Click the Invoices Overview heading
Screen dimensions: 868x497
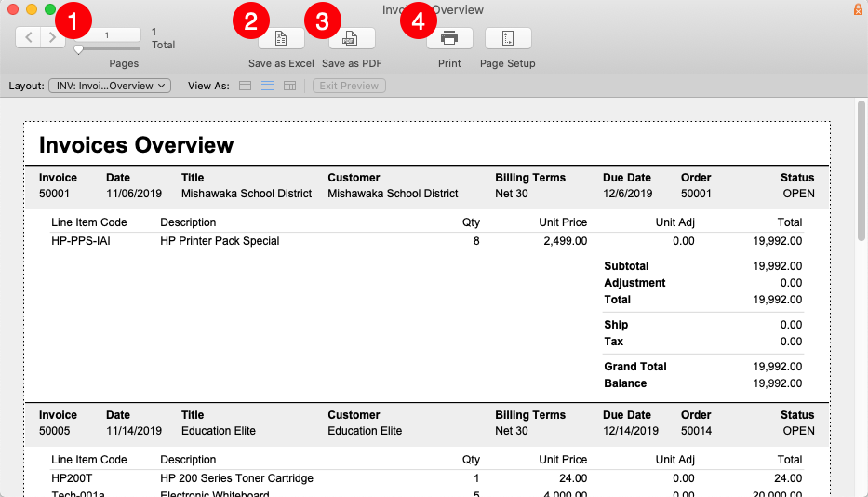coord(136,145)
